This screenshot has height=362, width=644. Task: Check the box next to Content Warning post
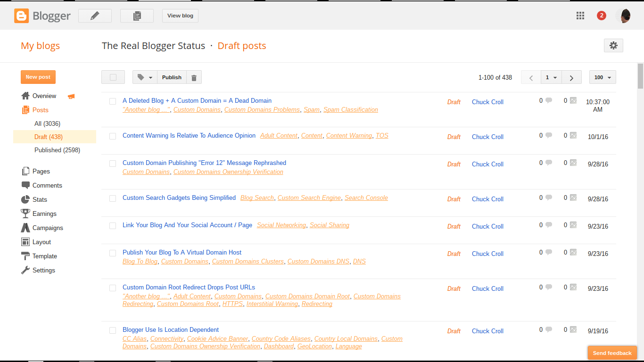pyautogui.click(x=113, y=136)
